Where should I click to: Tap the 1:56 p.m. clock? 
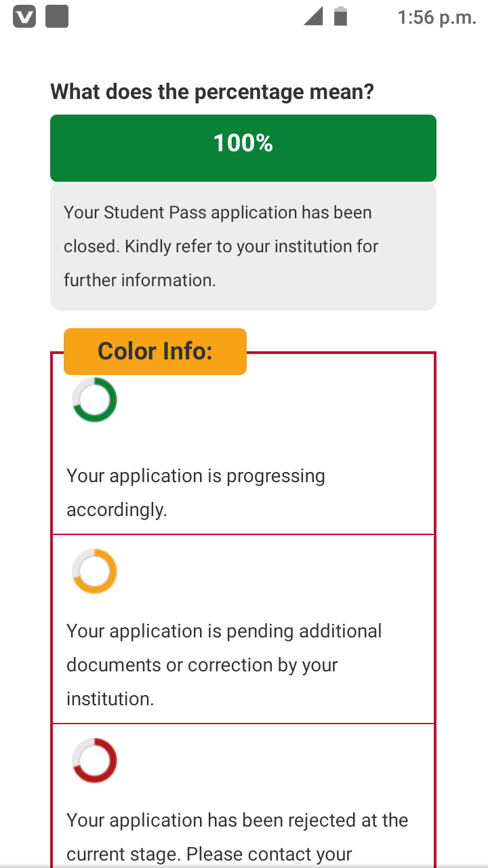[436, 18]
